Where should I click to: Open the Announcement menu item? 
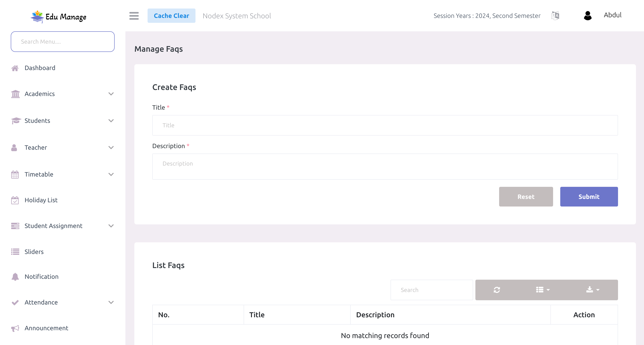pyautogui.click(x=46, y=328)
